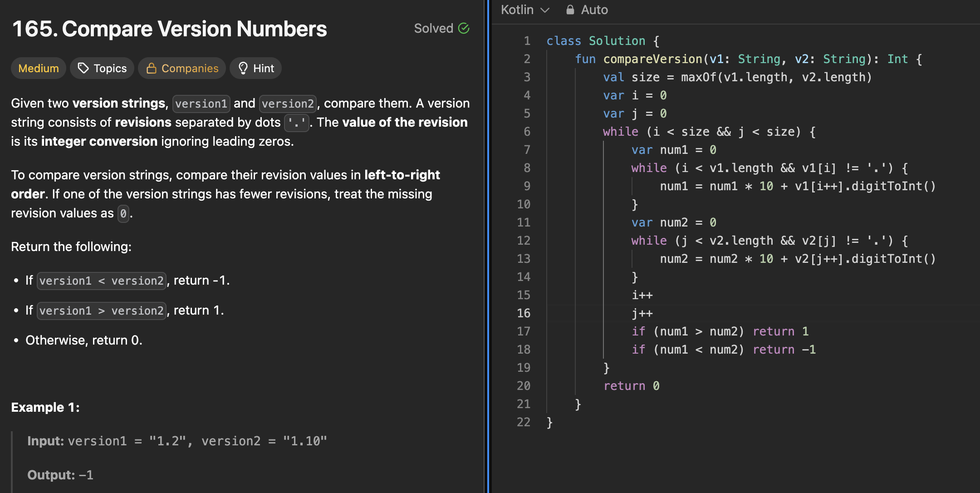Click the green Solved checkmark icon

pyautogui.click(x=464, y=28)
